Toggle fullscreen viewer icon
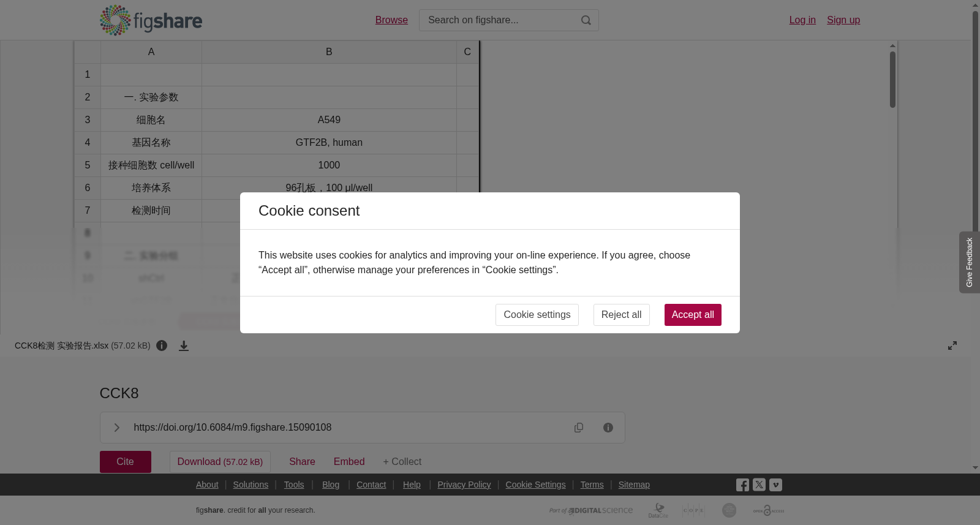Viewport: 980px width, 525px height. pos(952,346)
